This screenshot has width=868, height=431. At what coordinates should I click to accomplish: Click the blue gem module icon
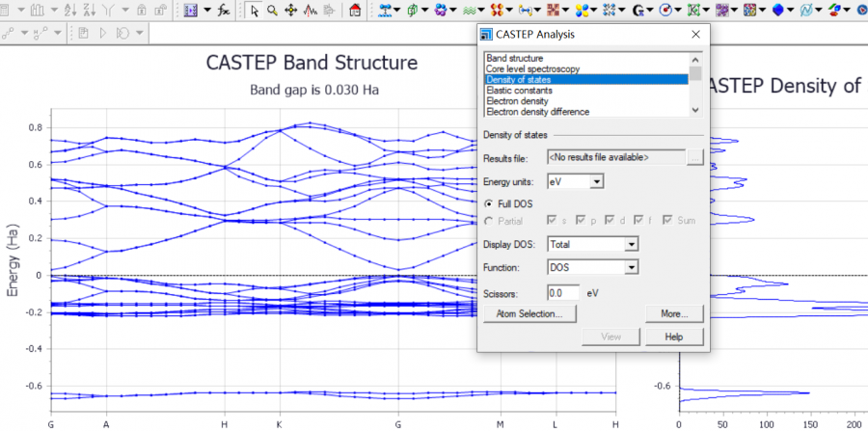pyautogui.click(x=779, y=11)
